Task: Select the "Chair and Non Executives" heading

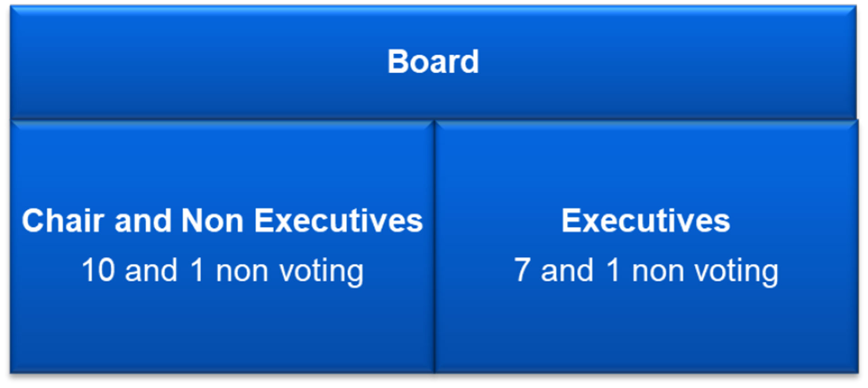Action: point(222,221)
